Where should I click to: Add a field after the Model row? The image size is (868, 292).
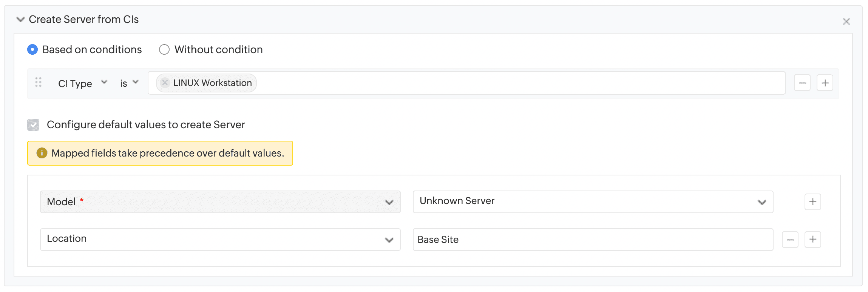812,202
